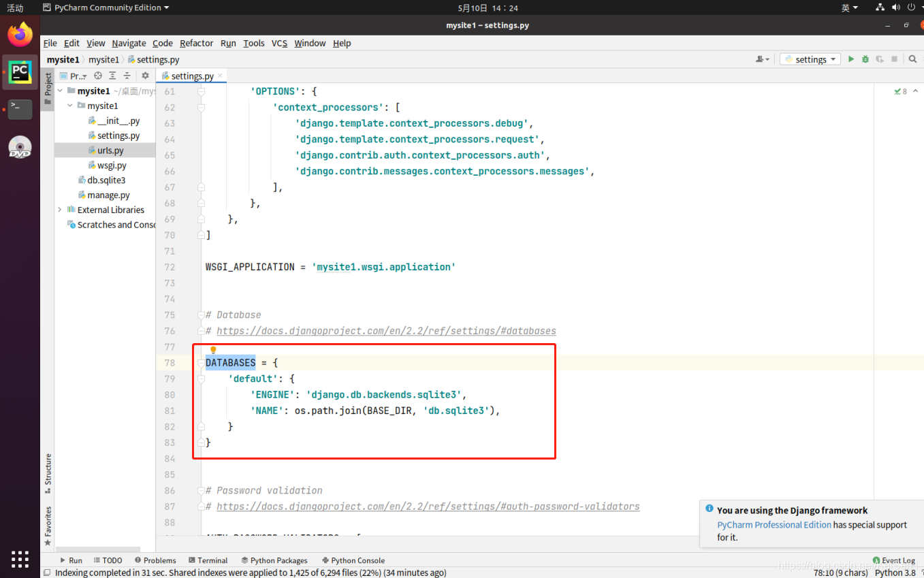
Task: Fold the 'default' dict at line 79
Action: click(201, 379)
